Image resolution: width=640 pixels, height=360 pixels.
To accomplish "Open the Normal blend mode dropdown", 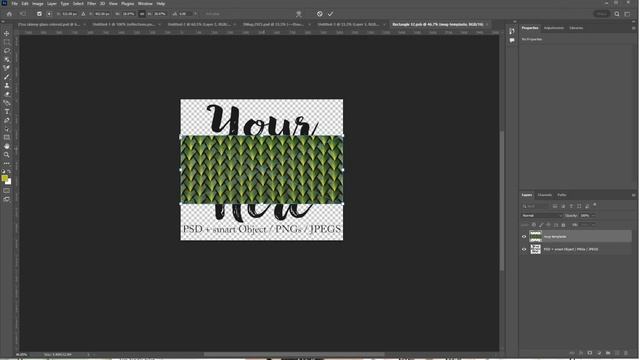I will coord(542,216).
